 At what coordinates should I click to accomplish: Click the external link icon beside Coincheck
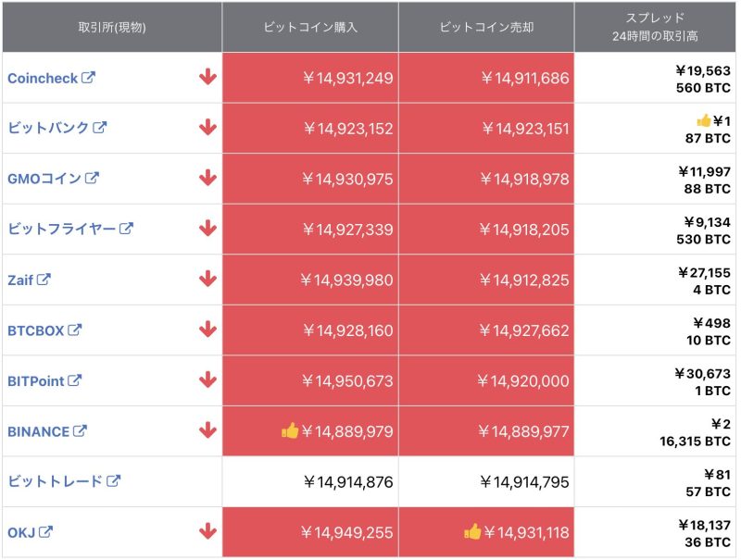pos(89,78)
